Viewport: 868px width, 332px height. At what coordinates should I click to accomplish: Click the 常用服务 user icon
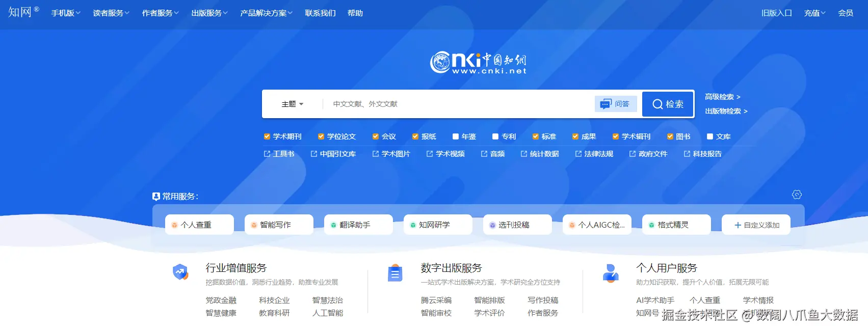(156, 197)
